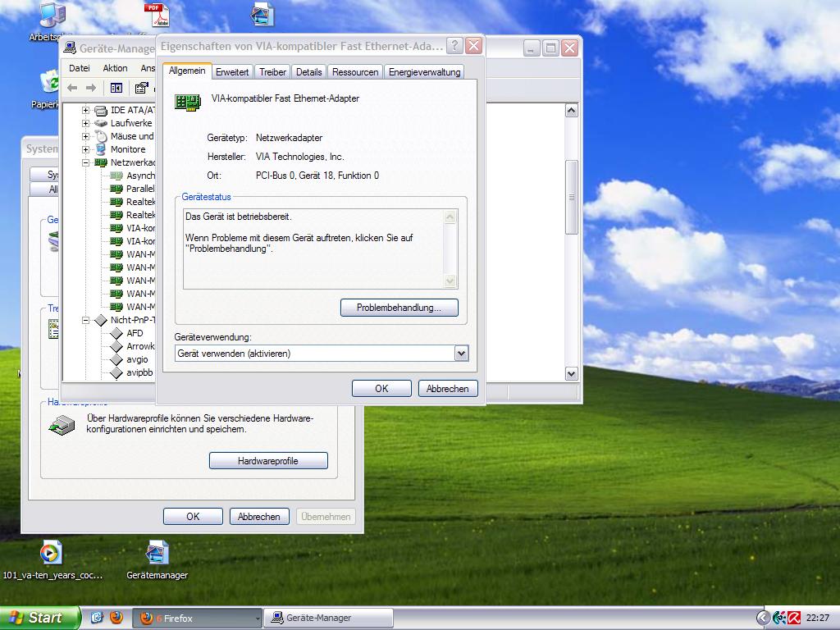Click the Forward arrow in Geräte-Manager toolbar
The width and height of the screenshot is (840, 630).
click(x=91, y=88)
